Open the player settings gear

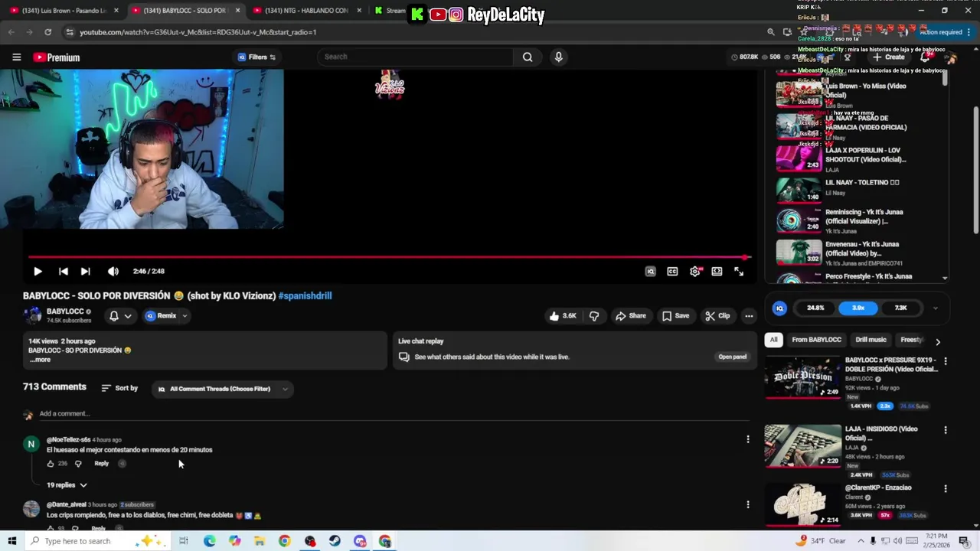click(x=695, y=271)
